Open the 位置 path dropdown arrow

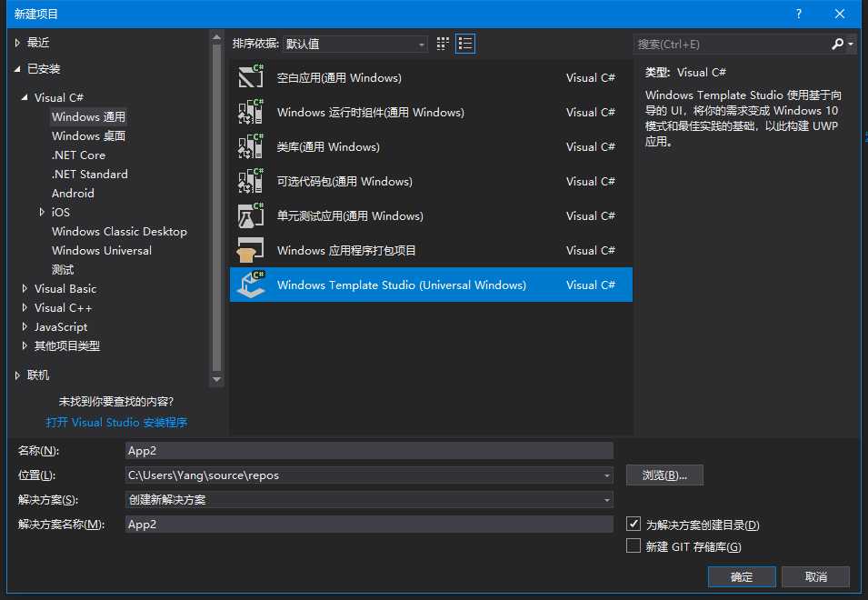pyautogui.click(x=607, y=475)
